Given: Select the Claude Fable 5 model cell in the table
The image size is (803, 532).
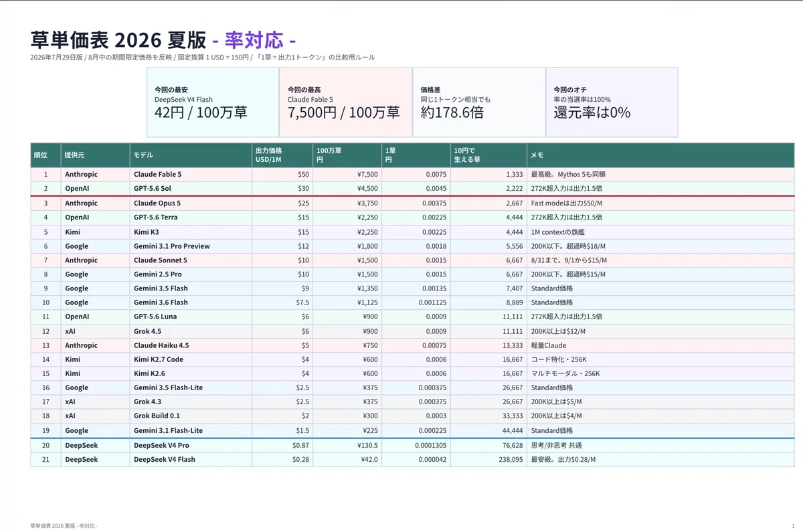Looking at the screenshot, I should pyautogui.click(x=191, y=174).
